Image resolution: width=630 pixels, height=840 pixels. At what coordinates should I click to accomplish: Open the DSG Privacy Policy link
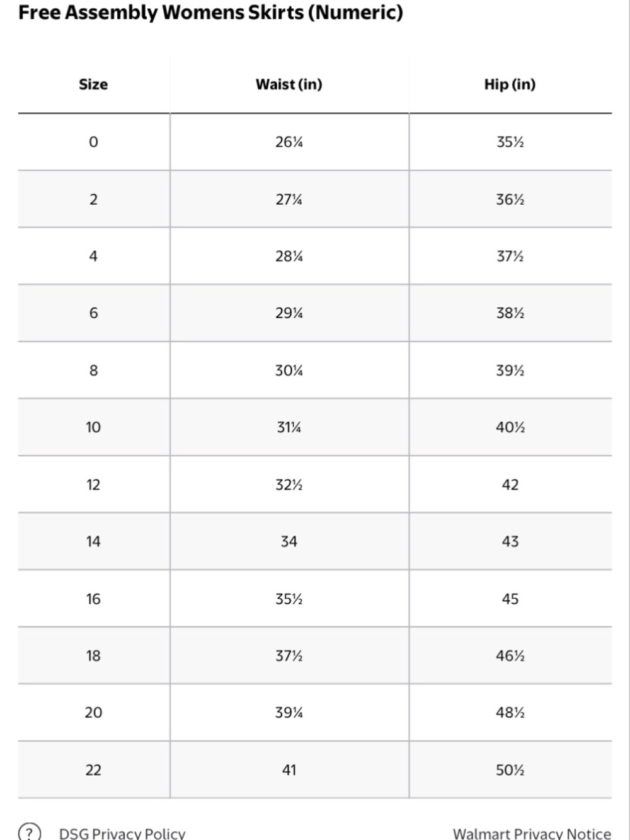(x=122, y=833)
